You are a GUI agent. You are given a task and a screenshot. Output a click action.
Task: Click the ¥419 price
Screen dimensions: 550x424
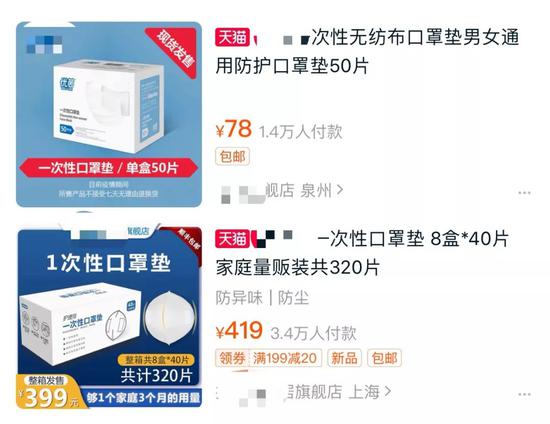pos(239,331)
